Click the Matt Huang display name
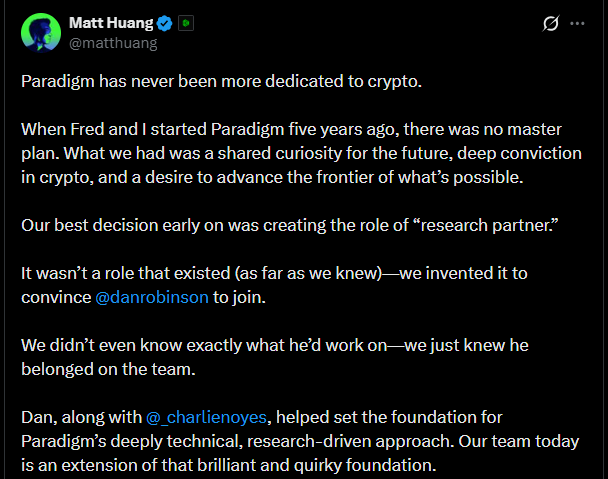Screen dimensions: 608x479 [111, 23]
